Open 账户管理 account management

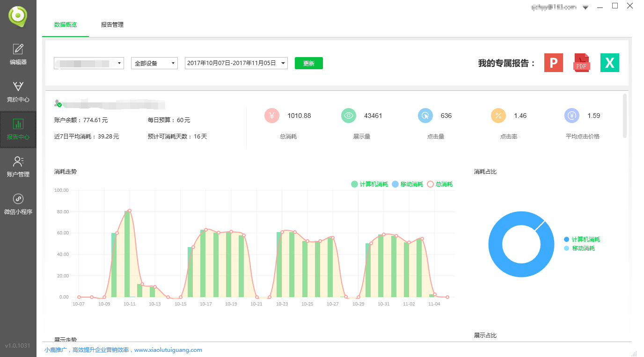18,167
